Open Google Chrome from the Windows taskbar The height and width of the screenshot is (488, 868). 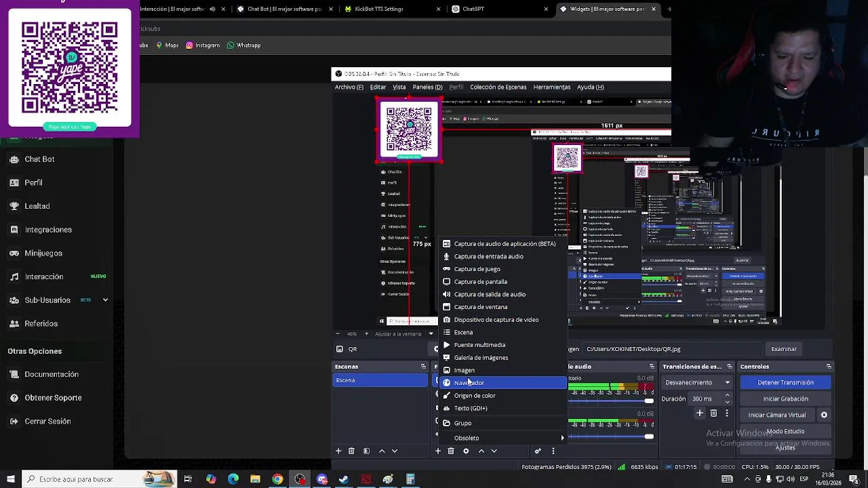click(277, 479)
